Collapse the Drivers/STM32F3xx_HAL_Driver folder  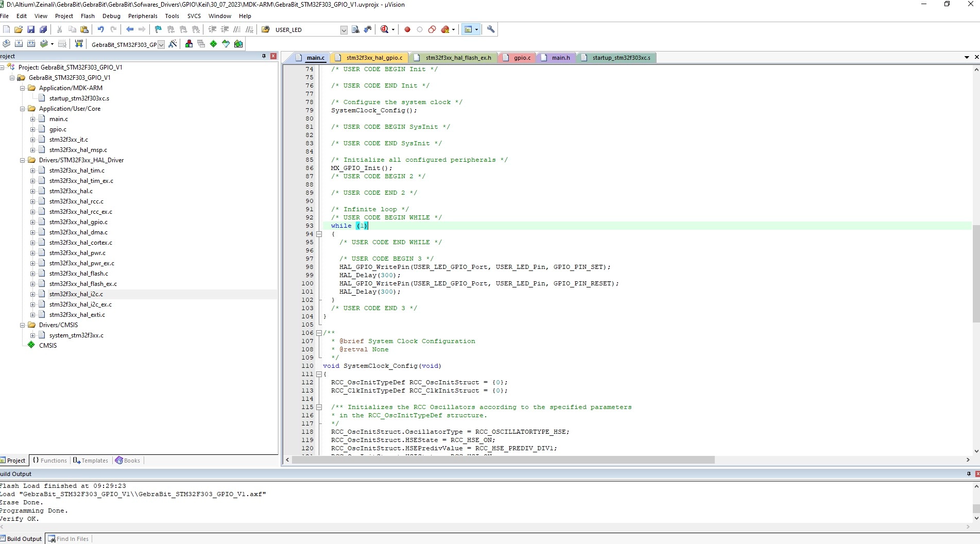[23, 160]
